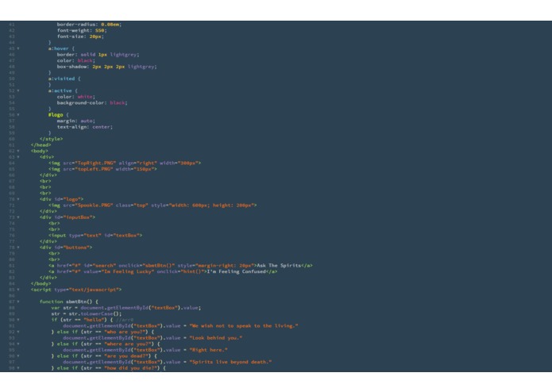Click the "We wish not to speak" string
Viewport: 552px width, 392px height.
click(244, 326)
